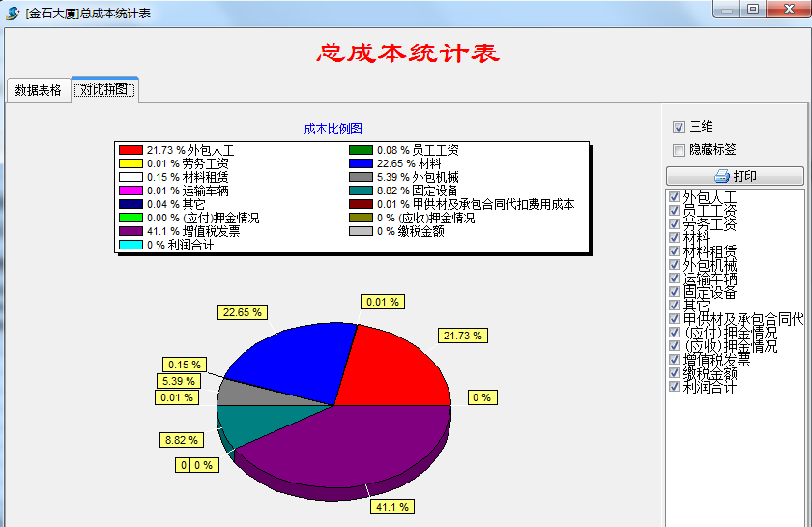Toggle the 三维 checkbox

(x=679, y=127)
